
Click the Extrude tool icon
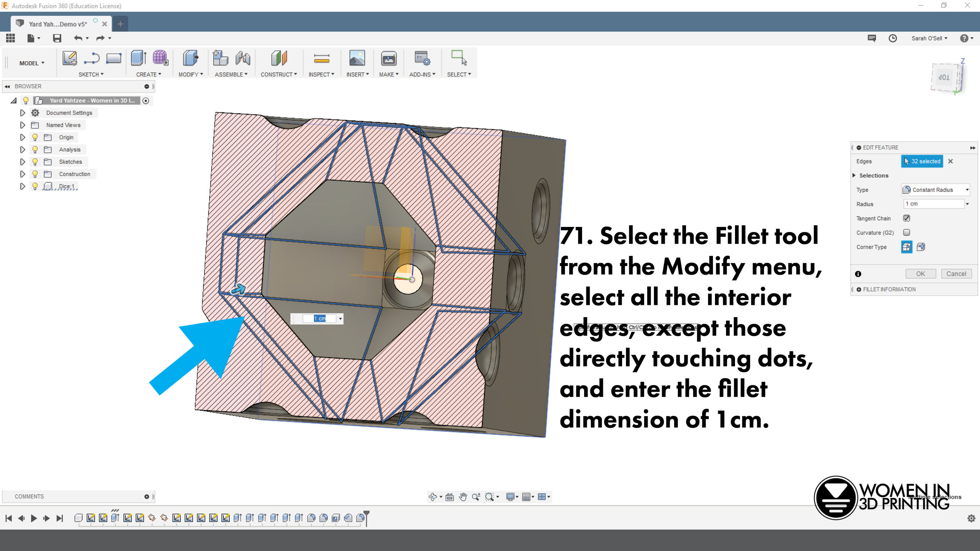click(x=138, y=58)
